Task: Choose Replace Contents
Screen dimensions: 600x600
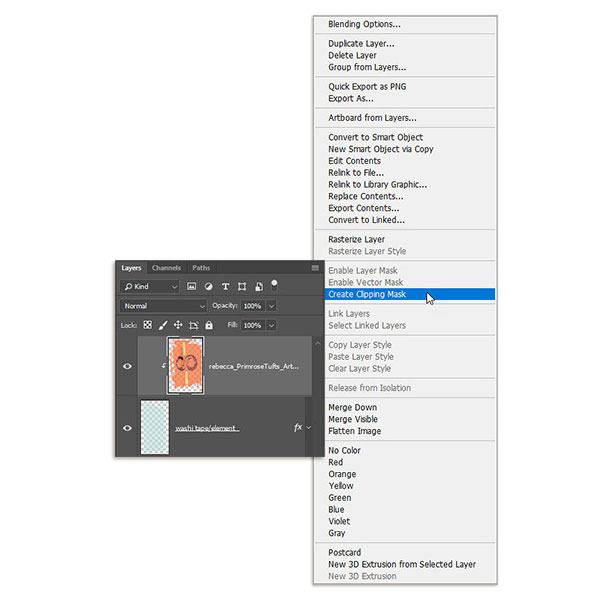Action: pos(405,196)
